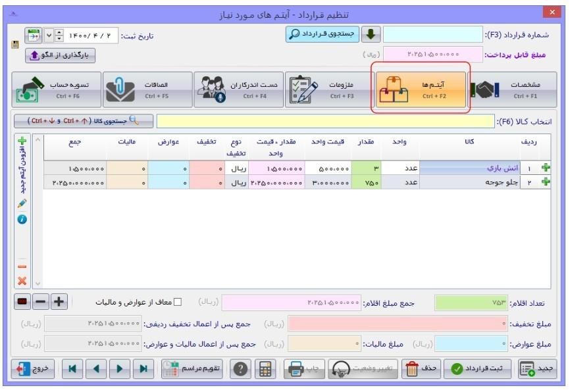
Task: Click the مقدار cell showing ۷۵۰
Action: [367, 182]
